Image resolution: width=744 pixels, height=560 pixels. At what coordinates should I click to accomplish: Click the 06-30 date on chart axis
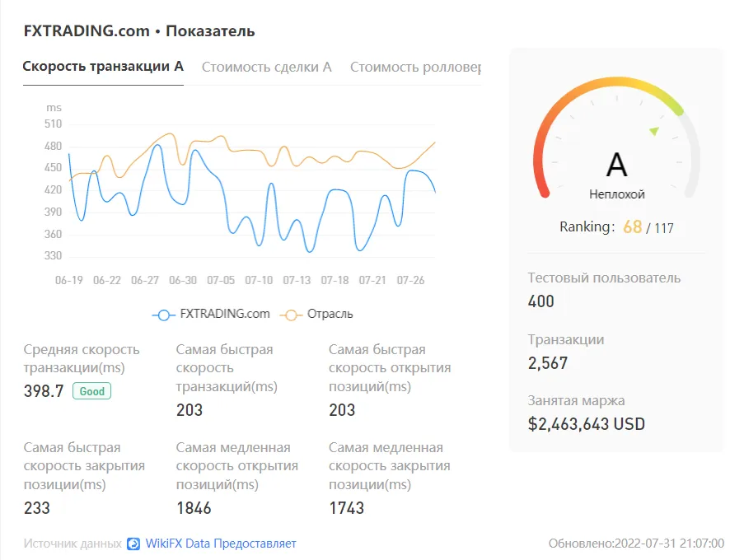[183, 280]
